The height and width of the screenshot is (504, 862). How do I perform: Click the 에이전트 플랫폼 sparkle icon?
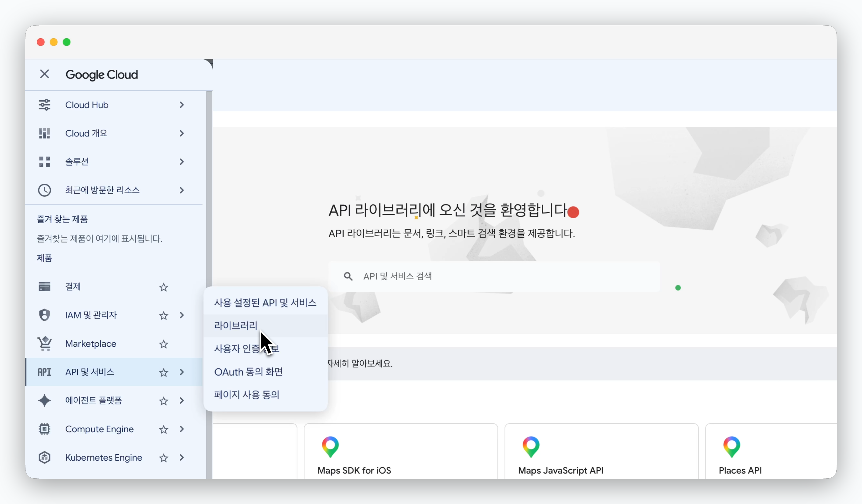44,400
